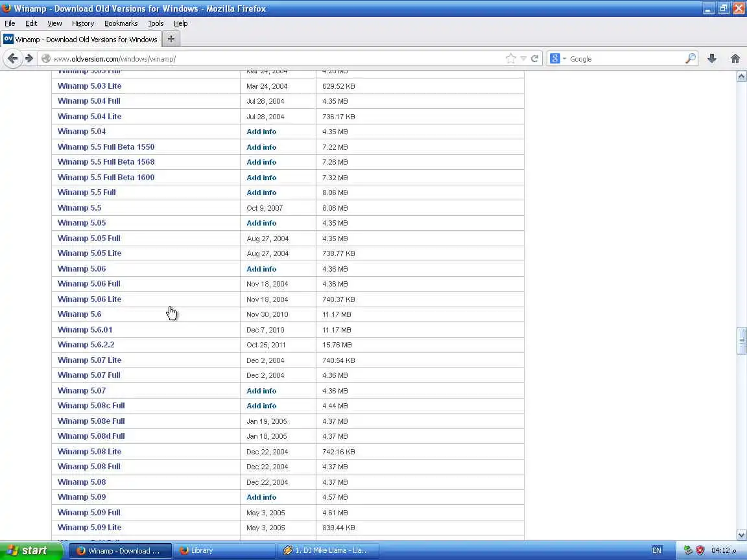Screen dimensions: 747x560
Task: Go to the Home page icon
Action: point(735,58)
